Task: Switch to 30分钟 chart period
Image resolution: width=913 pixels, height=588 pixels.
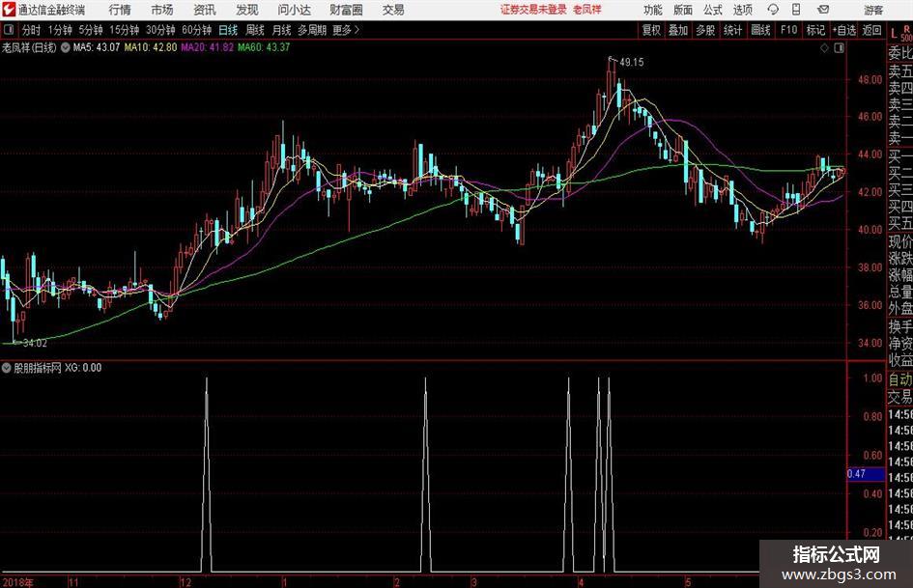Action: pos(160,30)
